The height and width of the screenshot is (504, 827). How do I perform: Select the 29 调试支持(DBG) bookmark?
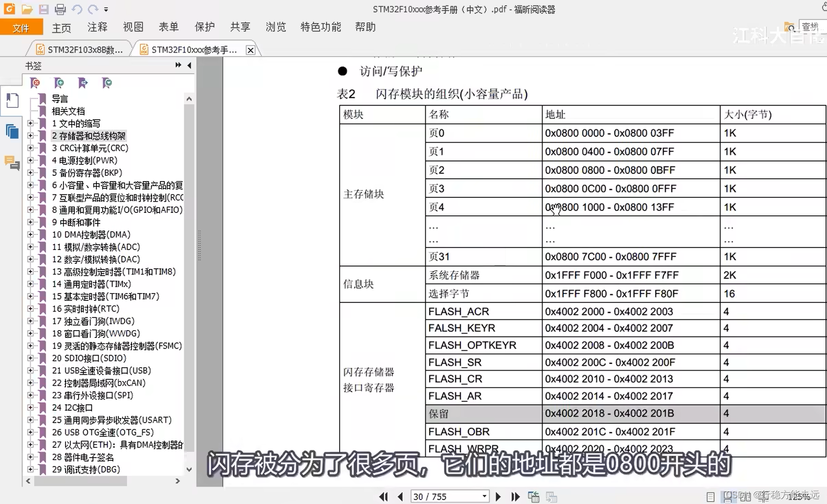[x=86, y=469]
